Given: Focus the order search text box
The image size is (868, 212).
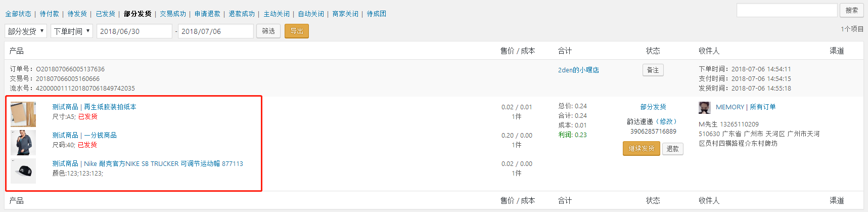Looking at the screenshot, I should pyautogui.click(x=787, y=10).
